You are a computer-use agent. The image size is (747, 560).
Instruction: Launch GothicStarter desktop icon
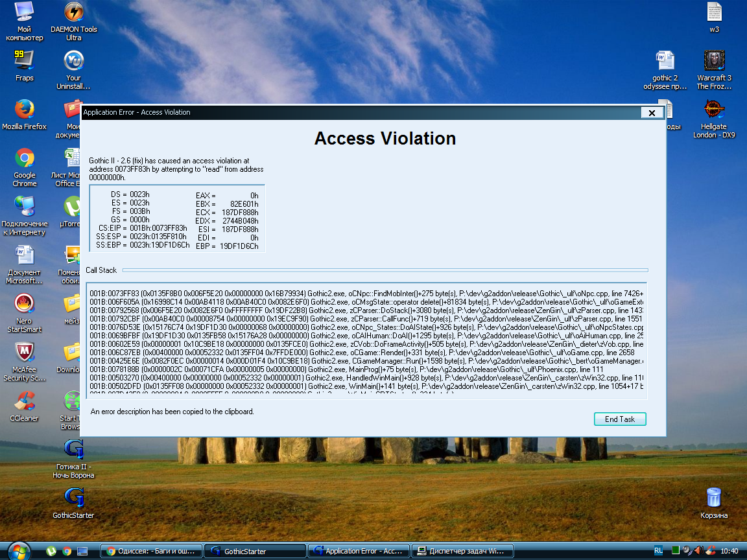click(73, 504)
